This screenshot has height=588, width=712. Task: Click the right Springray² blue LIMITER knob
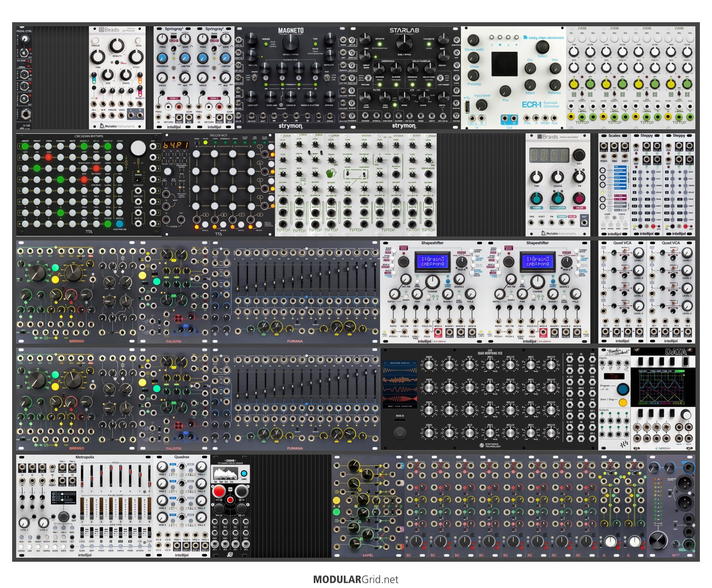226,58
